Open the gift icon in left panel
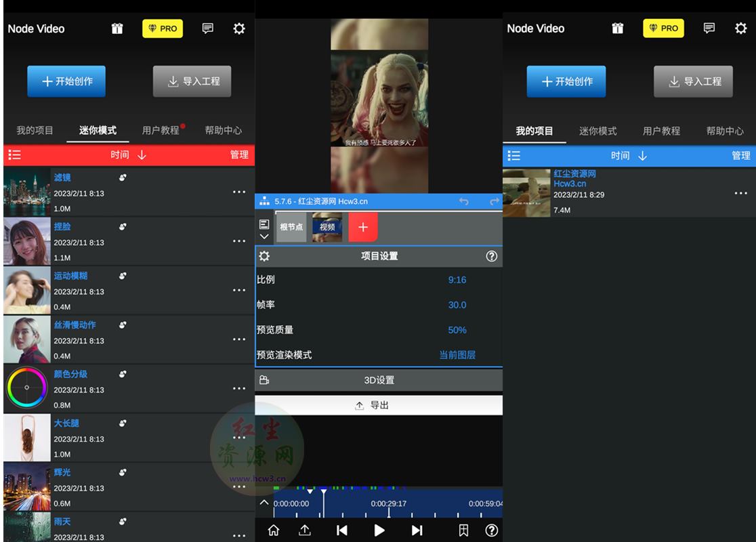This screenshot has width=756, height=542. click(x=117, y=28)
